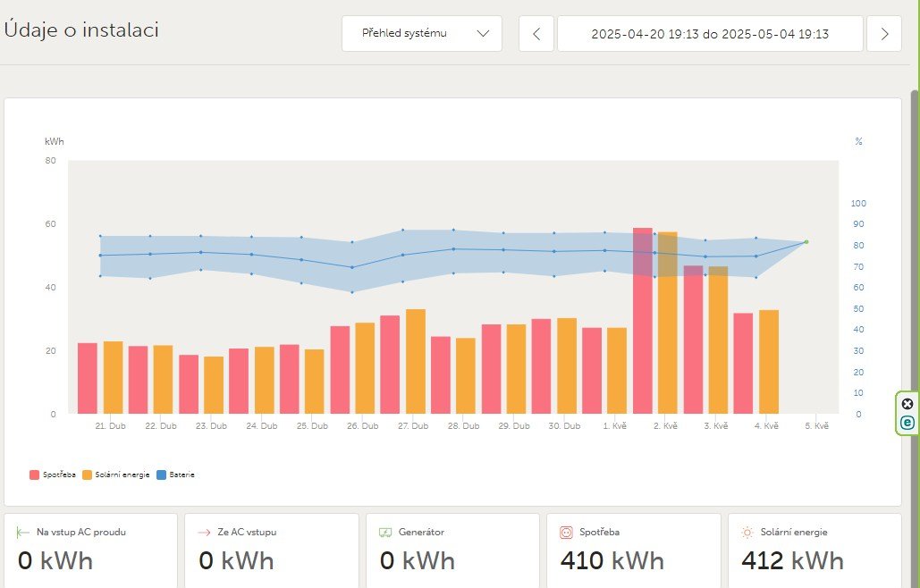The image size is (920, 588).
Task: Click the Solární energie sun icon
Action: click(x=747, y=532)
